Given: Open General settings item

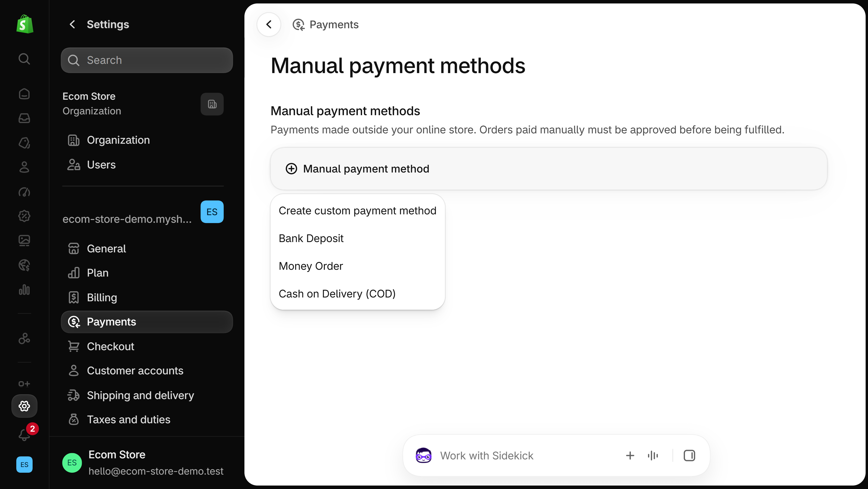Looking at the screenshot, I should (x=147, y=248).
